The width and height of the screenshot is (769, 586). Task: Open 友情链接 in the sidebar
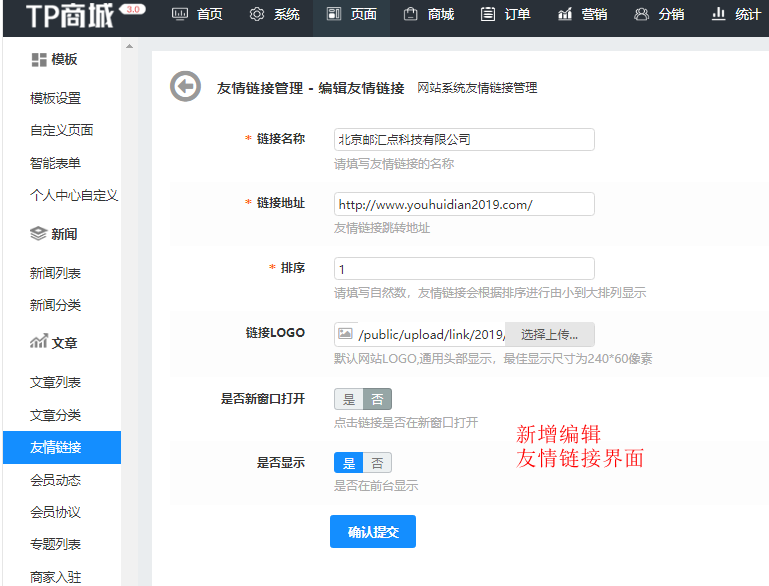[56, 447]
